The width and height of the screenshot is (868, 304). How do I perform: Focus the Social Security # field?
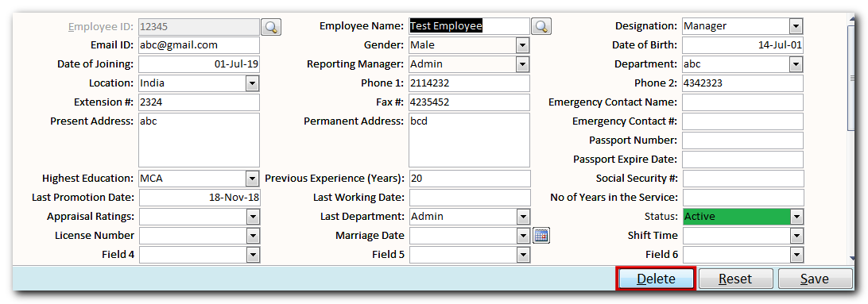coord(743,179)
